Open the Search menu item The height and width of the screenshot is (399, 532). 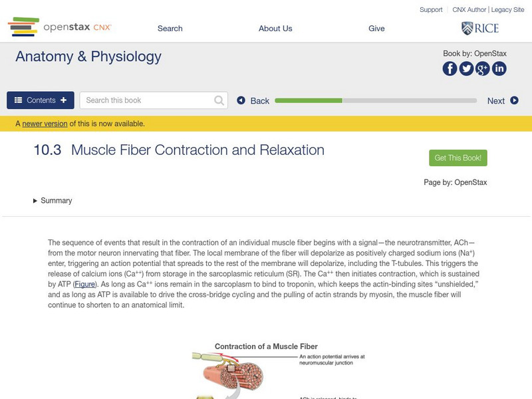click(x=170, y=29)
